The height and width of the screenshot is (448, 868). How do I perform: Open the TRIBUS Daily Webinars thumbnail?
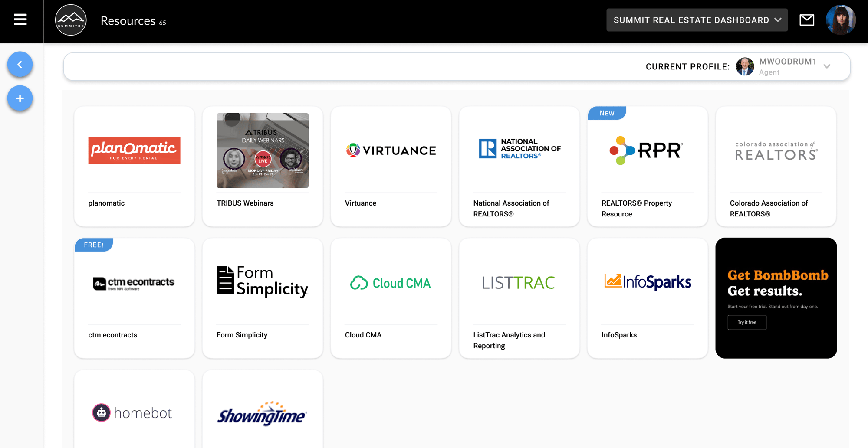tap(263, 150)
